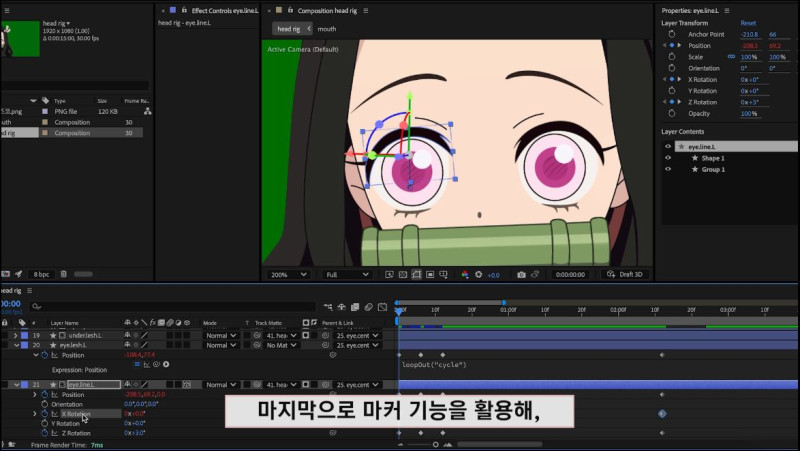Click the reset exposure icon in viewer

[480, 274]
